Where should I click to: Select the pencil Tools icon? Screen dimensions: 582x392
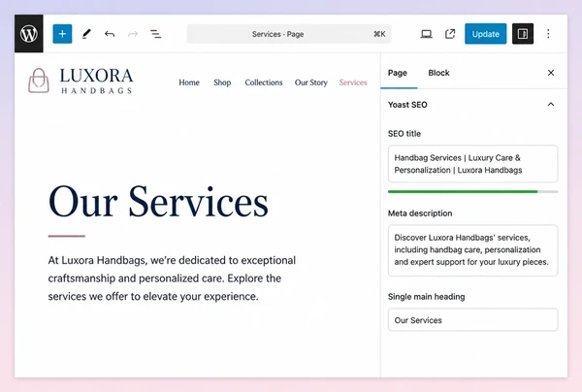click(86, 34)
